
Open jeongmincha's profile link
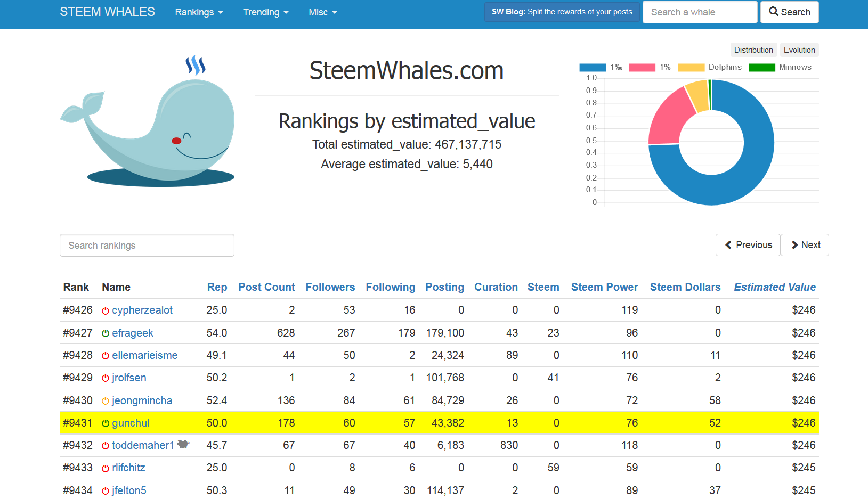(142, 400)
